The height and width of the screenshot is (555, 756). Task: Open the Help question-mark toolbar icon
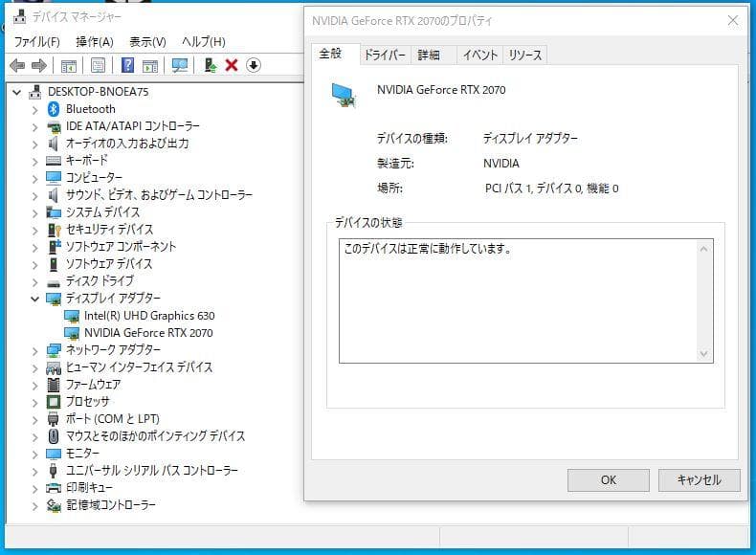point(127,65)
